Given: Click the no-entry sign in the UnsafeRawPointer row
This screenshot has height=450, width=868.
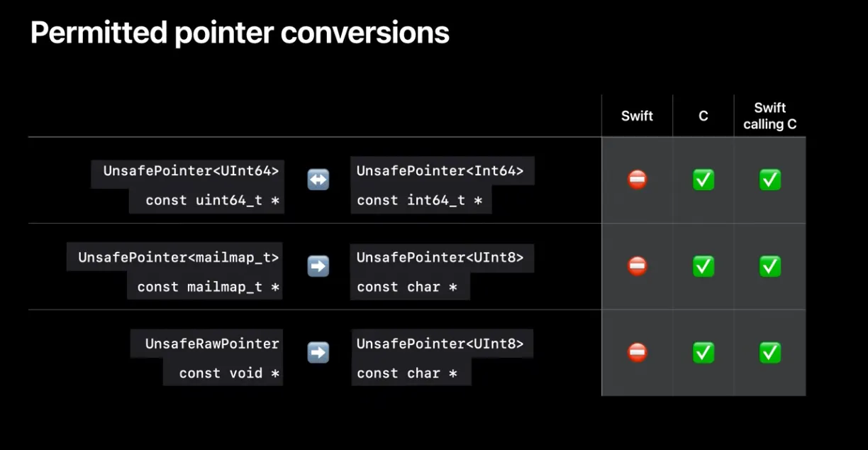Looking at the screenshot, I should (638, 352).
